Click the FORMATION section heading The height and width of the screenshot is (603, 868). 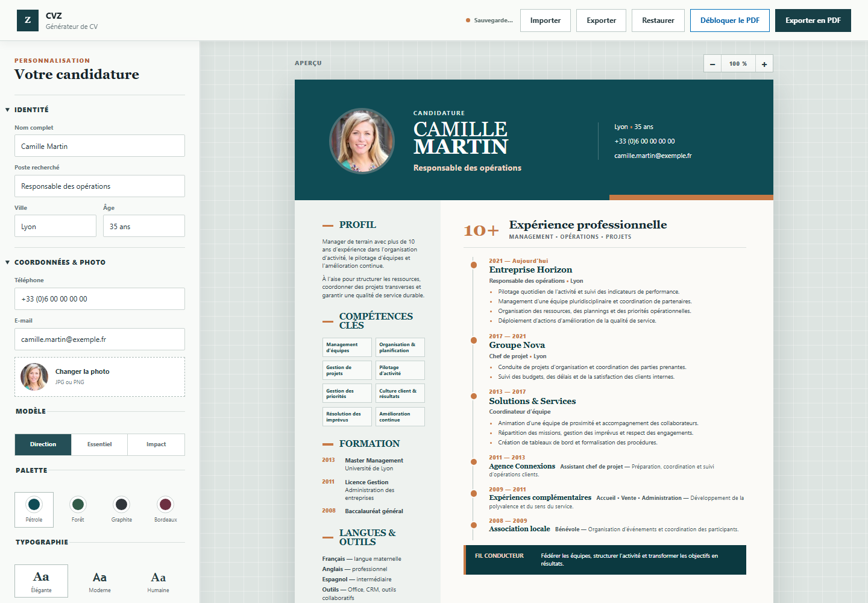tap(370, 443)
